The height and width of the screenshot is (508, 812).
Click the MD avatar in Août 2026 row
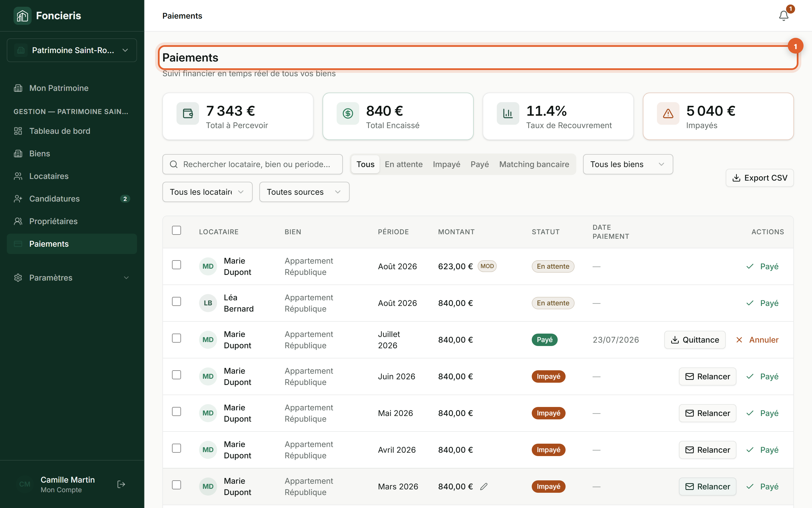click(208, 266)
